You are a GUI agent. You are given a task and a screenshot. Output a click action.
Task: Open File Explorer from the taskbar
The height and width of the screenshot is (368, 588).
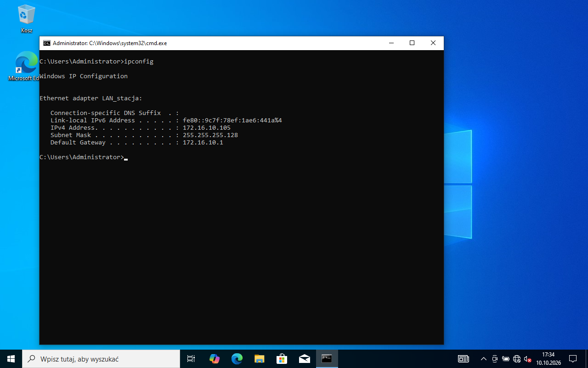259,359
